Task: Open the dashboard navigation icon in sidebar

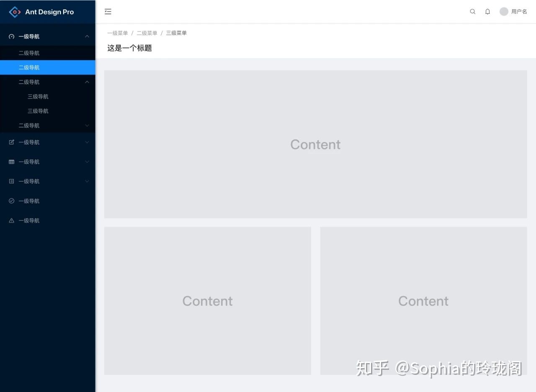Action: (11, 36)
